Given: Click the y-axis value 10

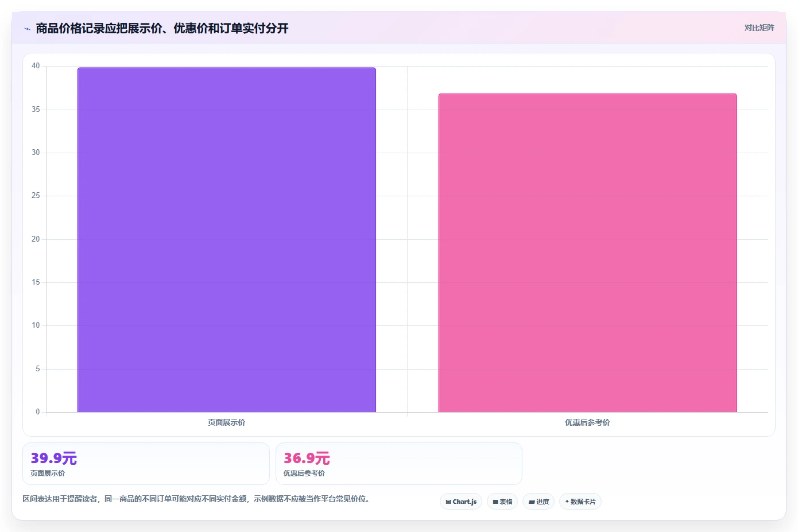Looking at the screenshot, I should (x=36, y=325).
